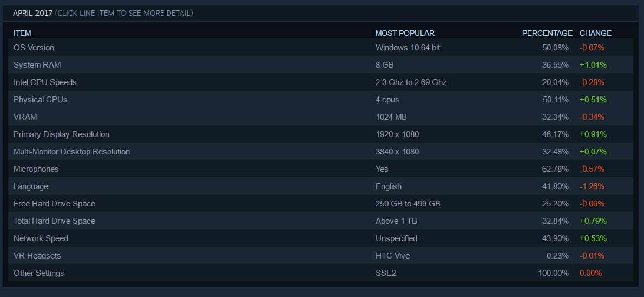Click the APRIL 2017 survey title
The image size is (644, 297).
[33, 13]
